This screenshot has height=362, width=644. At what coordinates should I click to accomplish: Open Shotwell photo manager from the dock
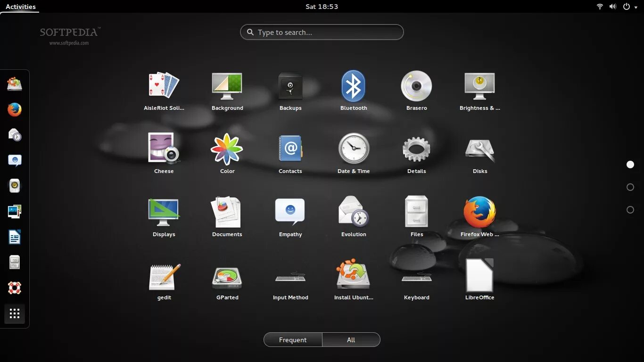15,211
